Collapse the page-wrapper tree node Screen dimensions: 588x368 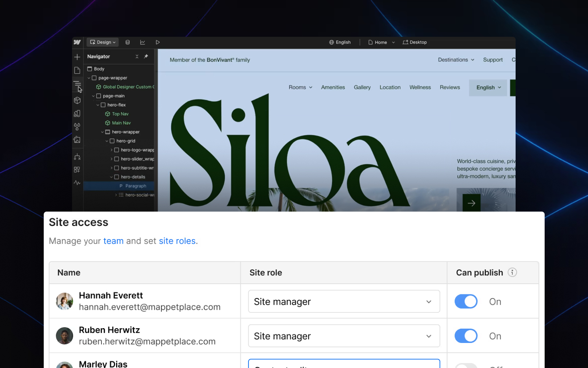tap(89, 78)
